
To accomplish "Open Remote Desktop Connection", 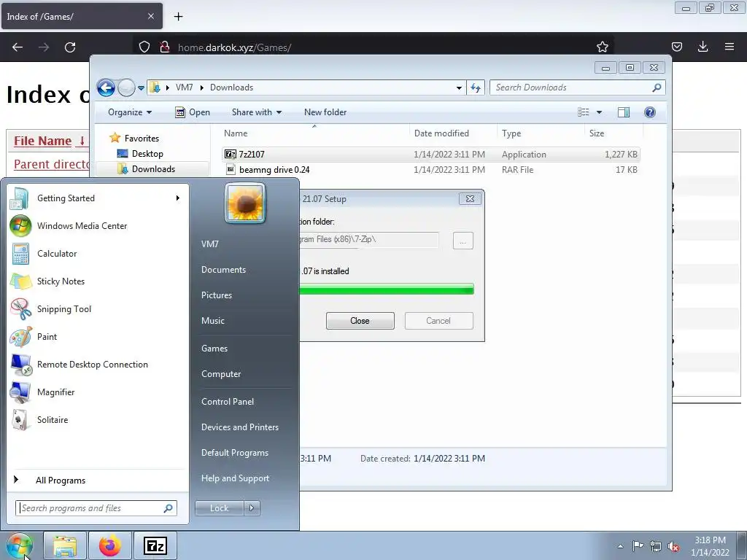I will click(97, 364).
